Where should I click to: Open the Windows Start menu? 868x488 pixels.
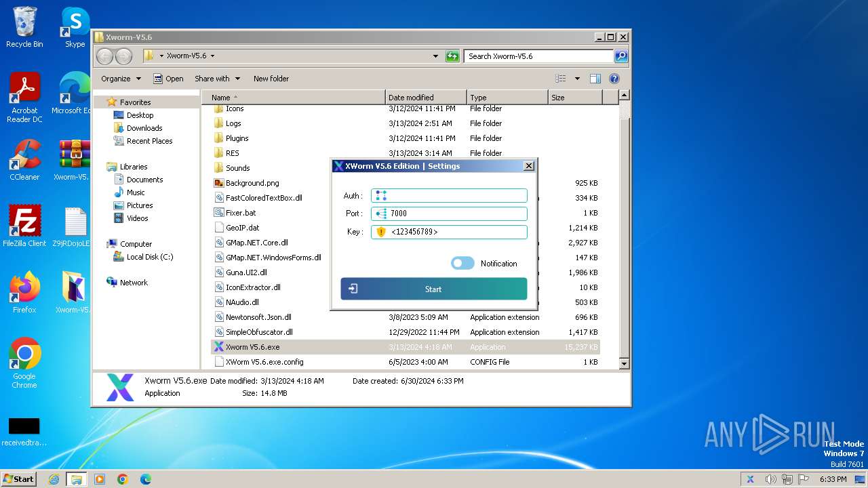point(18,479)
